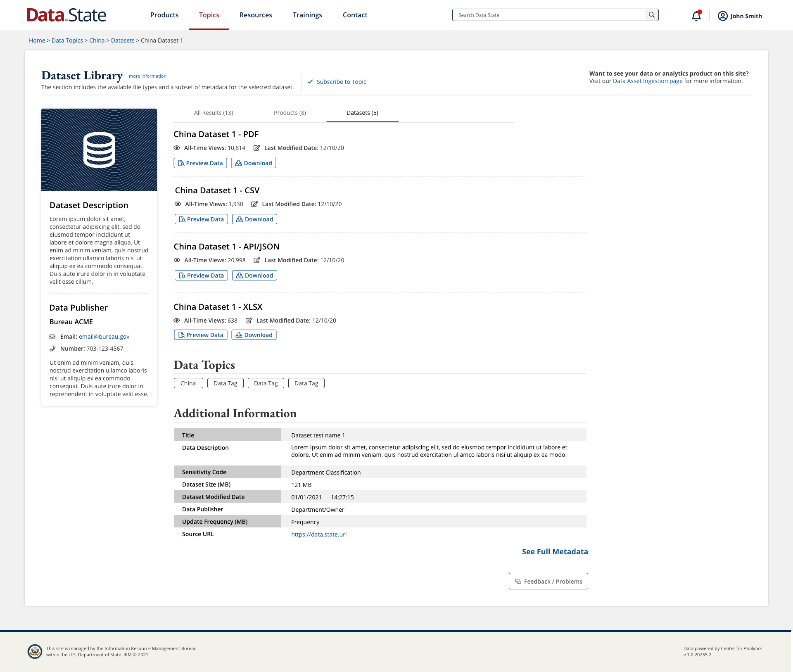Switch to the All Results tab
Image resolution: width=793 pixels, height=672 pixels.
pyautogui.click(x=213, y=113)
